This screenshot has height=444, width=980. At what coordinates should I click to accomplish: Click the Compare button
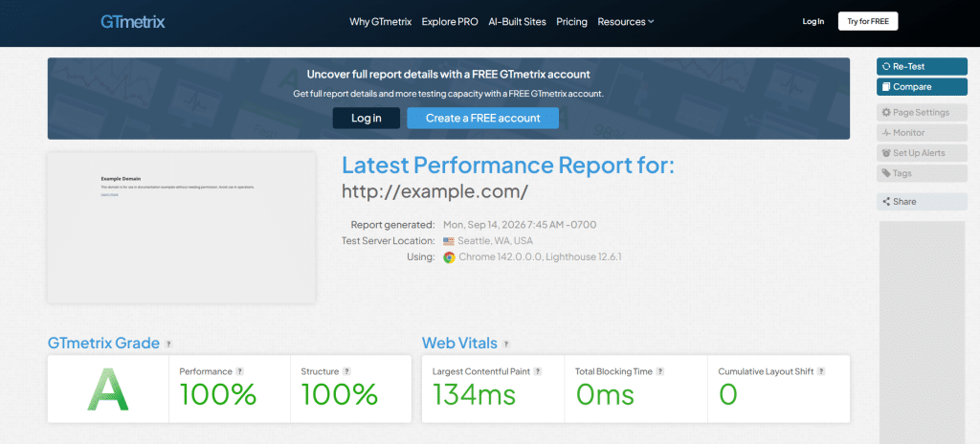pos(922,87)
